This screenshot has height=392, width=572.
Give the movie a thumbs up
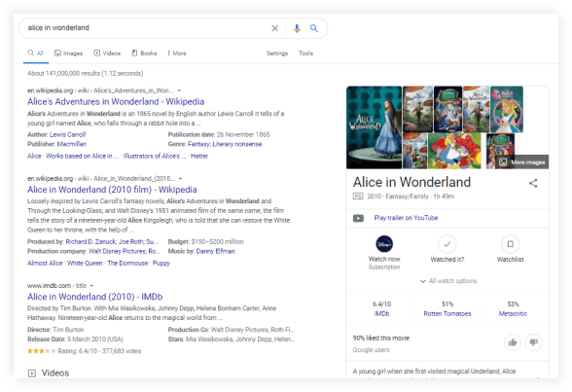coord(513,342)
